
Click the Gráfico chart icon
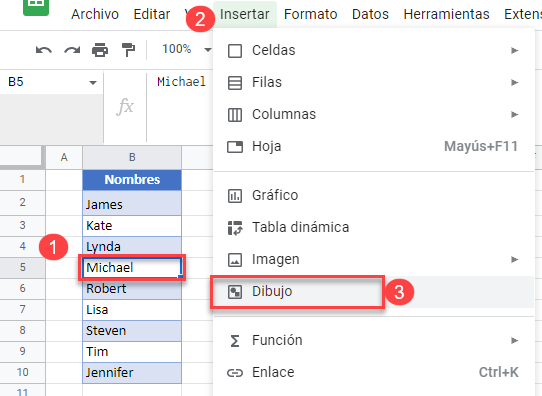235,196
